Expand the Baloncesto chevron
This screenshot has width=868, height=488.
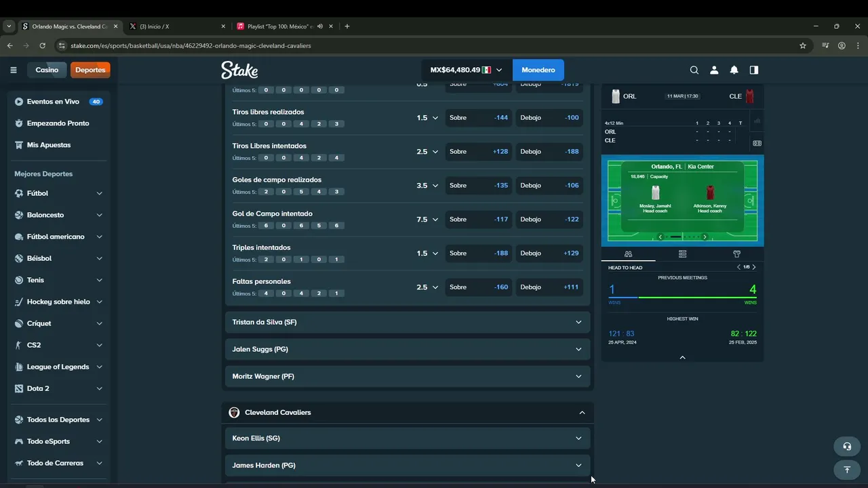pyautogui.click(x=100, y=215)
